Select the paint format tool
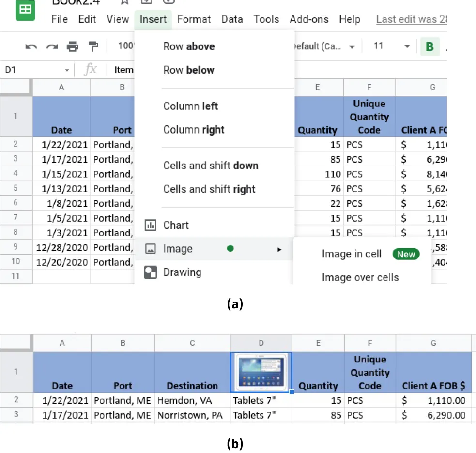476x453 pixels. click(x=93, y=46)
